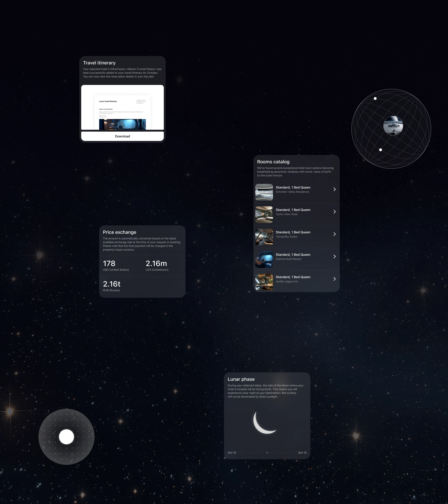Viewport: 448px width, 504px height.
Task: Click the Download button in Travel itinerary
Action: 122,136
